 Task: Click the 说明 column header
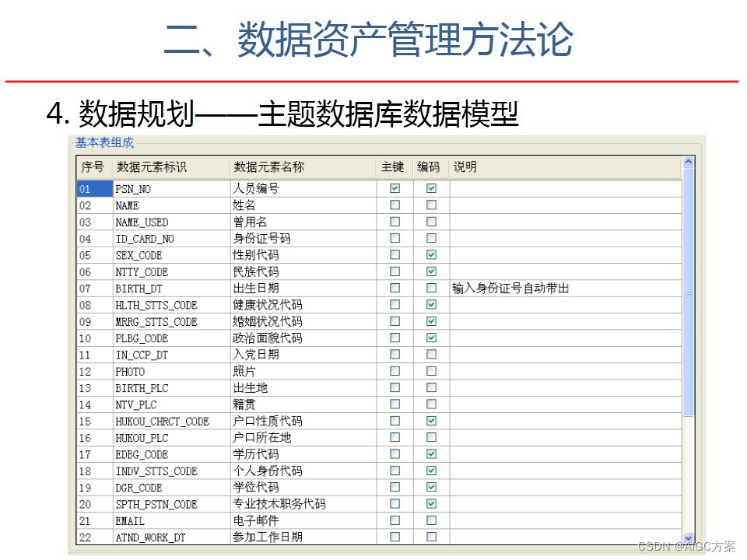(x=566, y=167)
